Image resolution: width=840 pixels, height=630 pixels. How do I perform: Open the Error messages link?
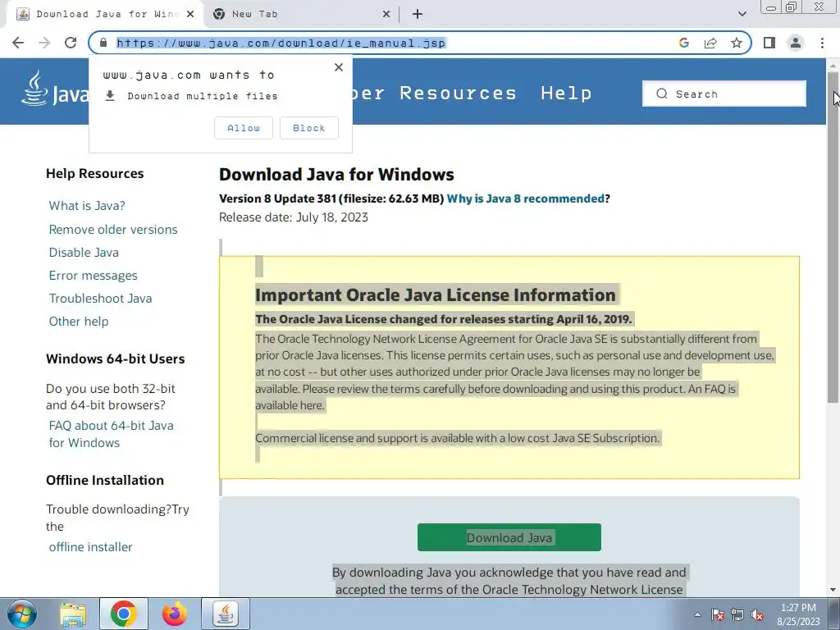pyautogui.click(x=94, y=276)
